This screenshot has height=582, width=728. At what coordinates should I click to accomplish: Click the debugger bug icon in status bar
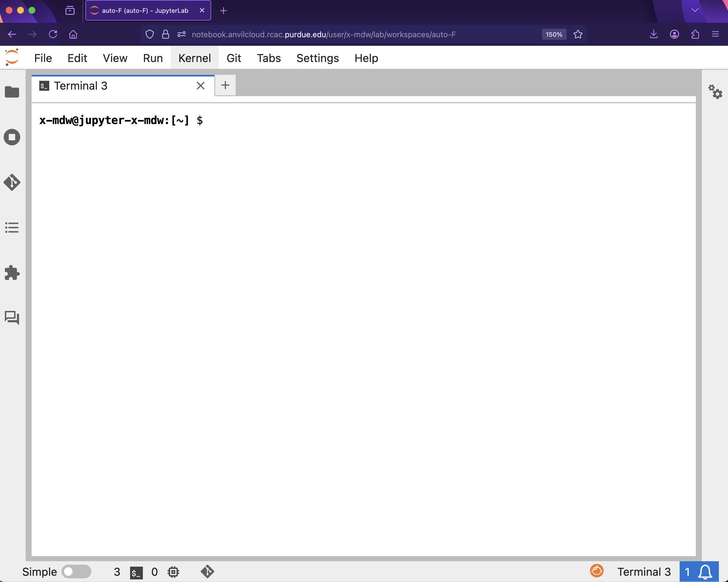[x=173, y=571]
